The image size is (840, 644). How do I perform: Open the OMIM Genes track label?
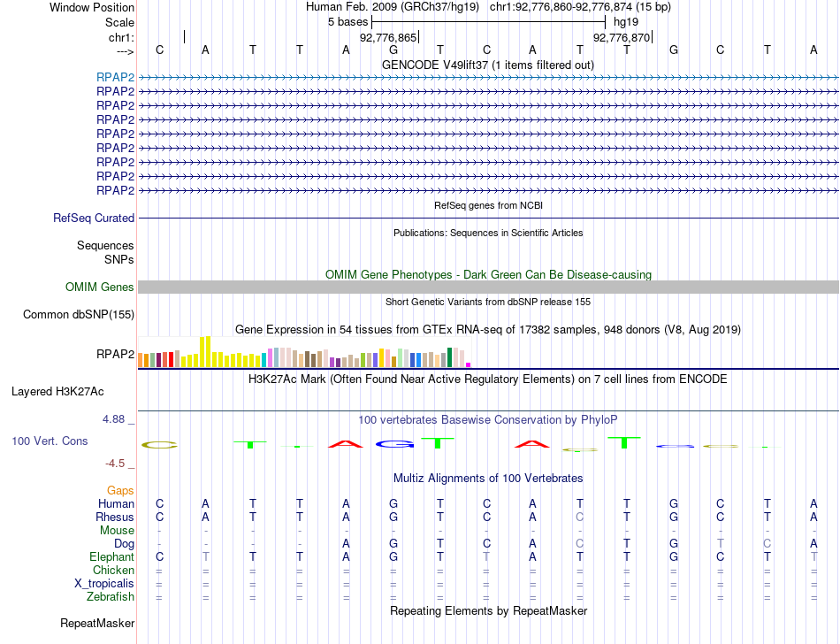[99, 287]
